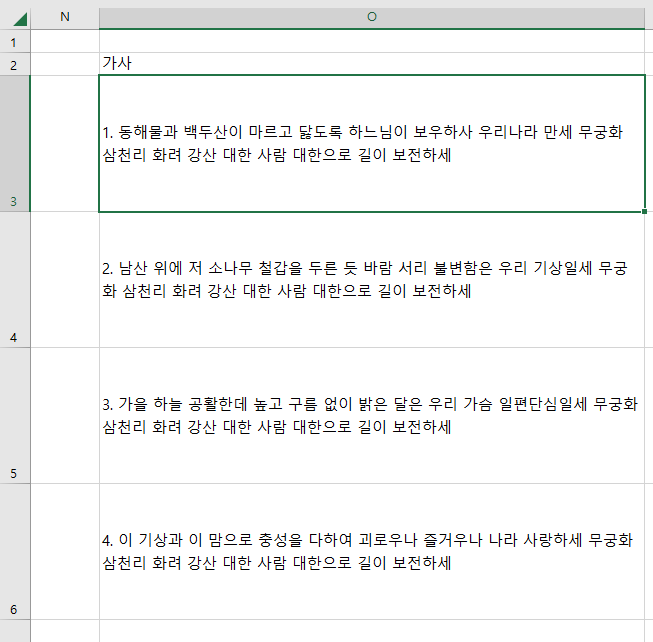This screenshot has width=653, height=642.
Task: Select column O header
Action: pyautogui.click(x=372, y=17)
